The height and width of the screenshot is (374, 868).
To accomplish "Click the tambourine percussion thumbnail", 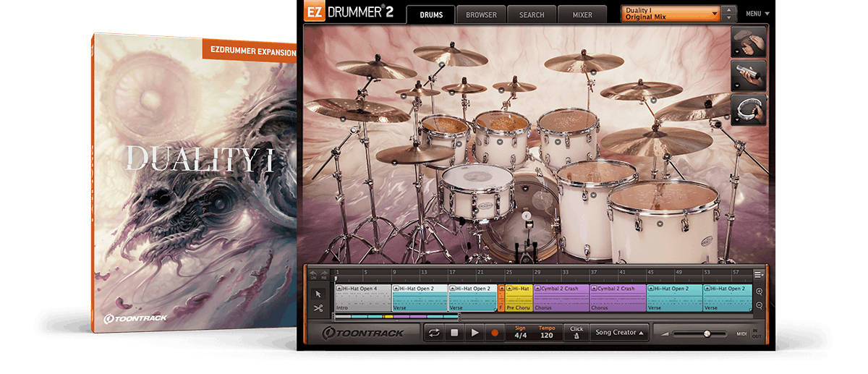I will click(749, 109).
